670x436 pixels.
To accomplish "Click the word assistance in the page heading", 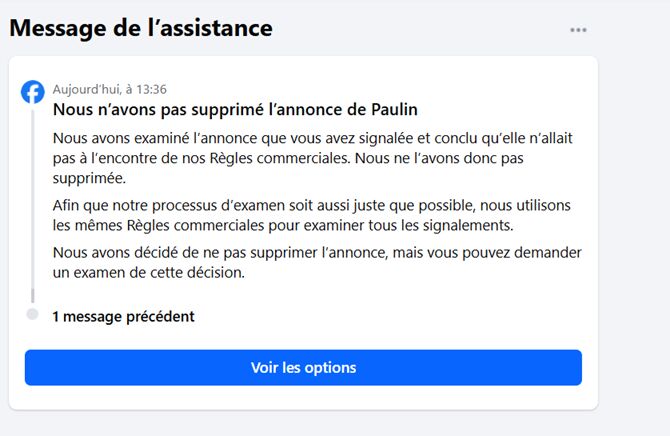I will pyautogui.click(x=216, y=28).
